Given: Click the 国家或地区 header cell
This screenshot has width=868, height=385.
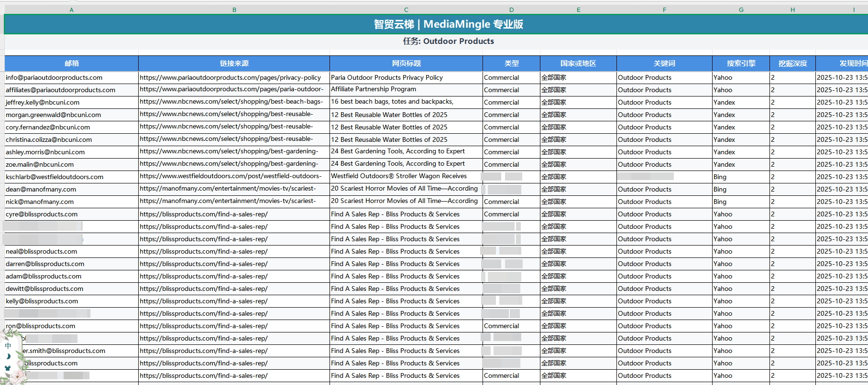Looking at the screenshot, I should click(579, 64).
